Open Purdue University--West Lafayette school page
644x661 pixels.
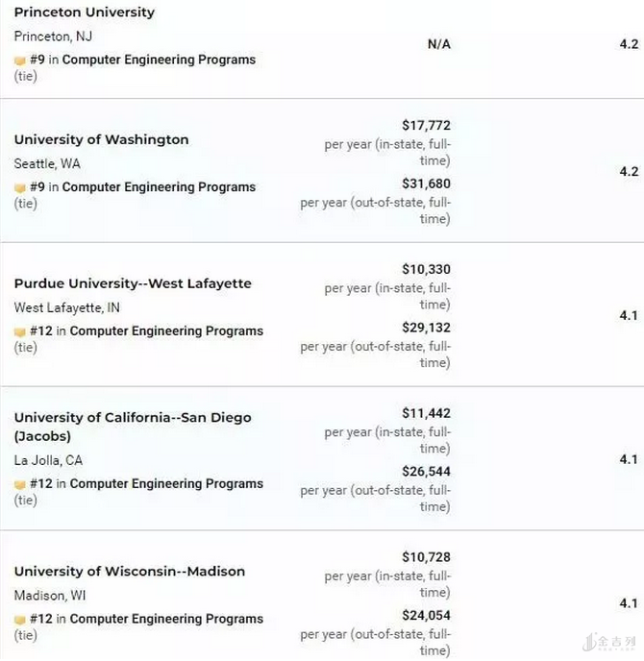[133, 283]
